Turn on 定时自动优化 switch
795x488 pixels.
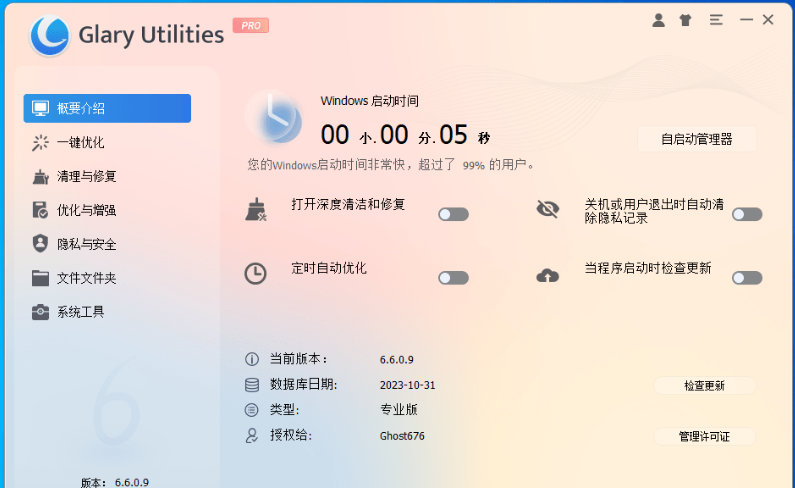(x=453, y=277)
